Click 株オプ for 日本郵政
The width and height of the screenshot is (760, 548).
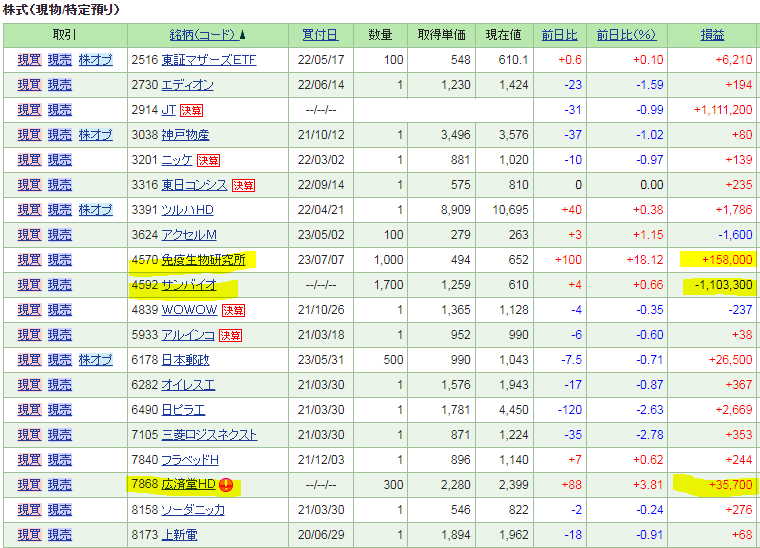[95, 360]
